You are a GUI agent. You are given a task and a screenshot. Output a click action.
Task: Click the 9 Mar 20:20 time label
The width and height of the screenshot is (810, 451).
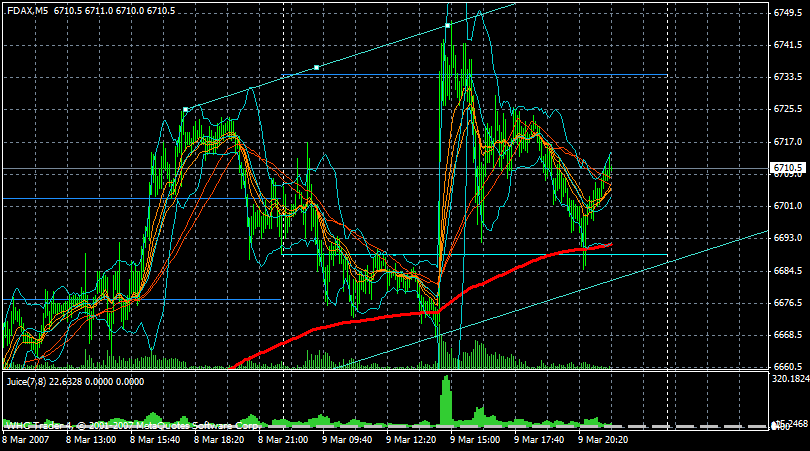click(603, 440)
